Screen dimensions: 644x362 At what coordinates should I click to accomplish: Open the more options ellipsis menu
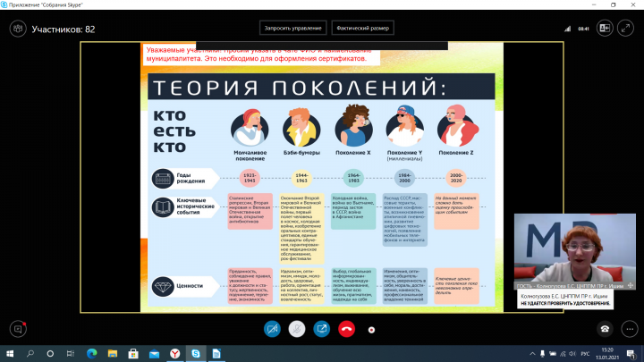[x=371, y=329]
